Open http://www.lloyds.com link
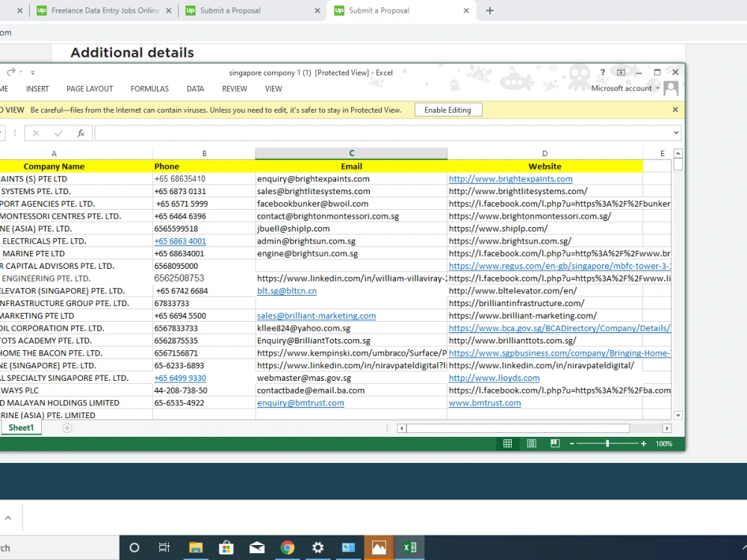 tap(494, 378)
